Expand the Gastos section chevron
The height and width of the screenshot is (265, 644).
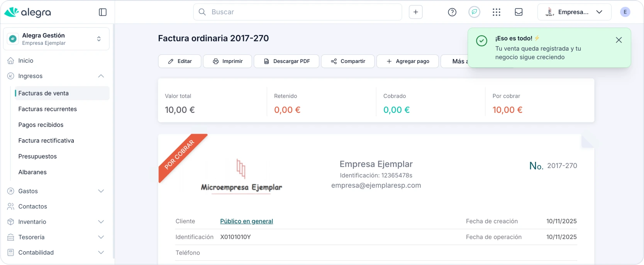[x=101, y=191]
